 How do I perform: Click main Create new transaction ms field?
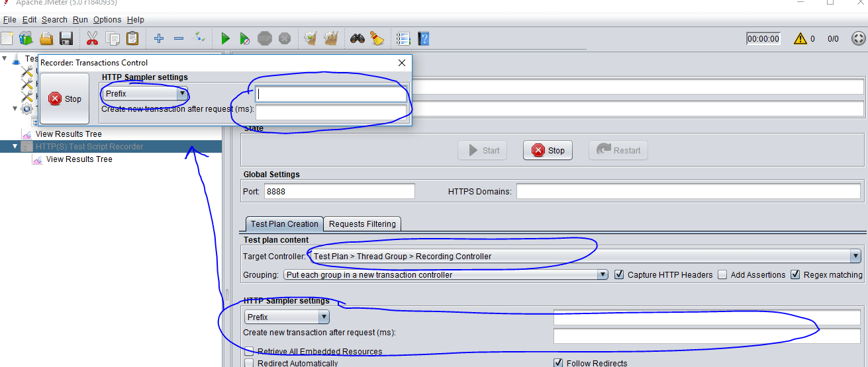click(x=707, y=336)
